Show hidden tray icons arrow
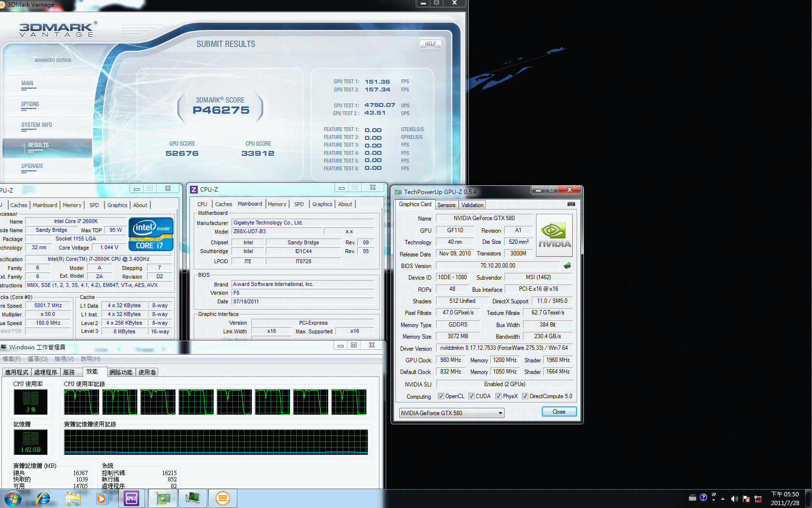This screenshot has width=812, height=508. pyautogui.click(x=723, y=498)
